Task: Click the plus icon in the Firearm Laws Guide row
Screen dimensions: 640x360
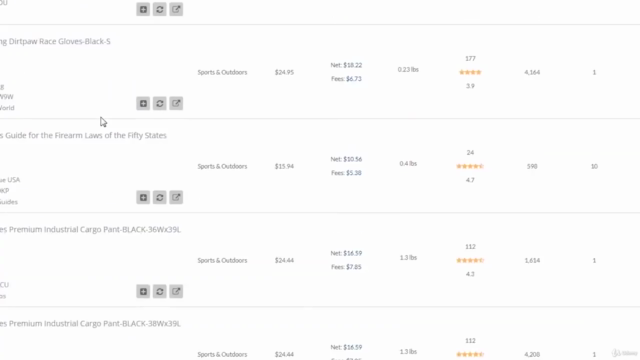Action: click(143, 198)
